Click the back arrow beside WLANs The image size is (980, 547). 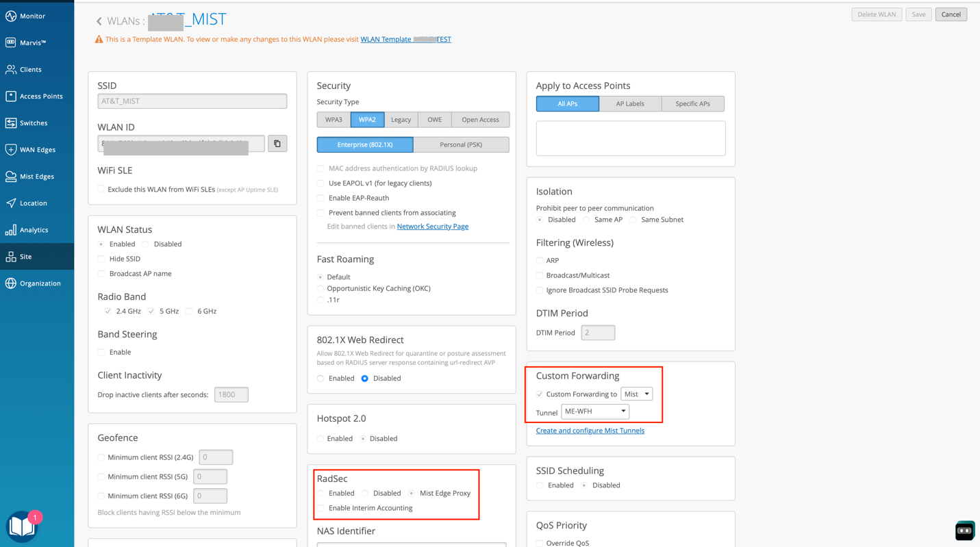[99, 21]
